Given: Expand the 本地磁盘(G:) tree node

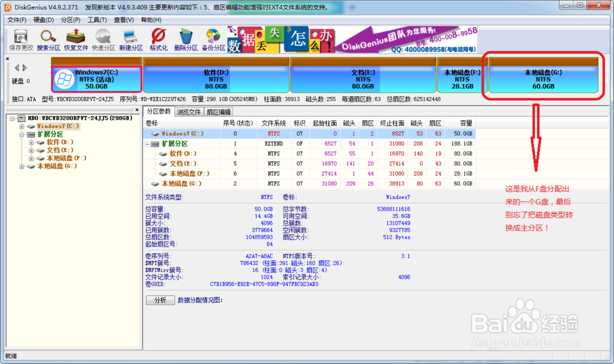Looking at the screenshot, I should pyautogui.click(x=22, y=166).
